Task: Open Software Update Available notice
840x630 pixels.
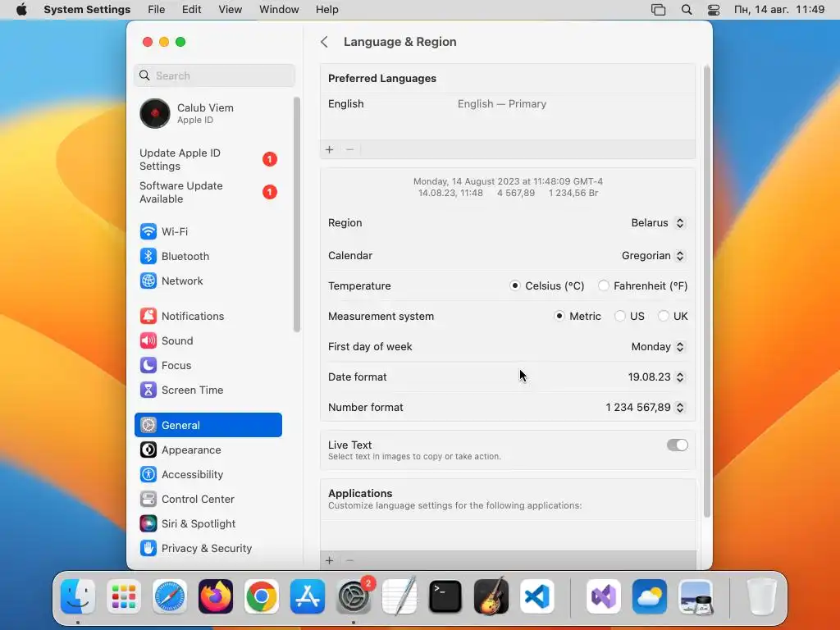Action: point(208,192)
